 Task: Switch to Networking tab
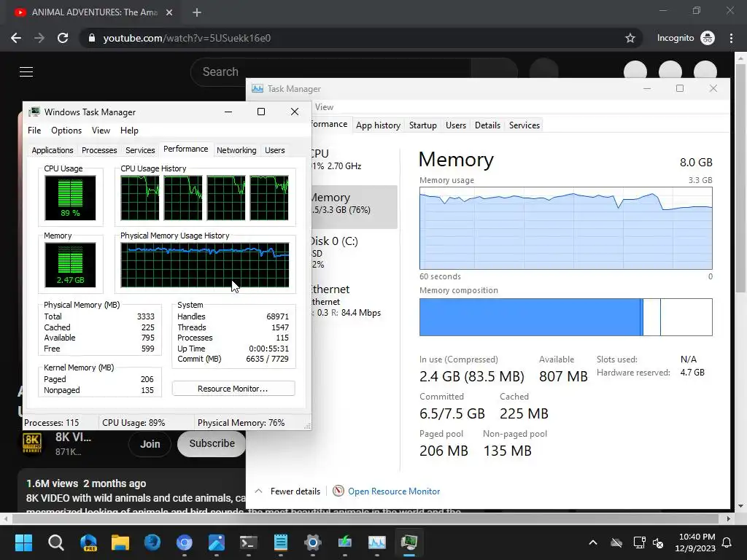tap(236, 150)
